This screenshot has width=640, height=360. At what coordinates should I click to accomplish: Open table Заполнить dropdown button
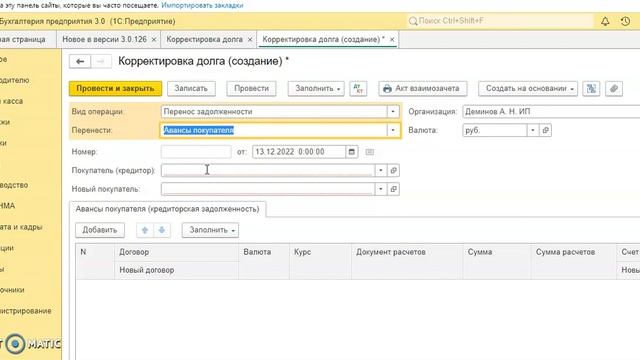(x=211, y=230)
